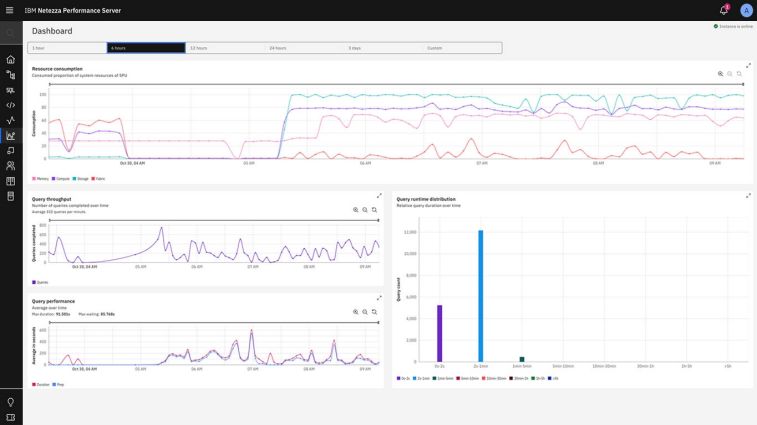Zoom in on the Resource consumption chart

click(720, 74)
